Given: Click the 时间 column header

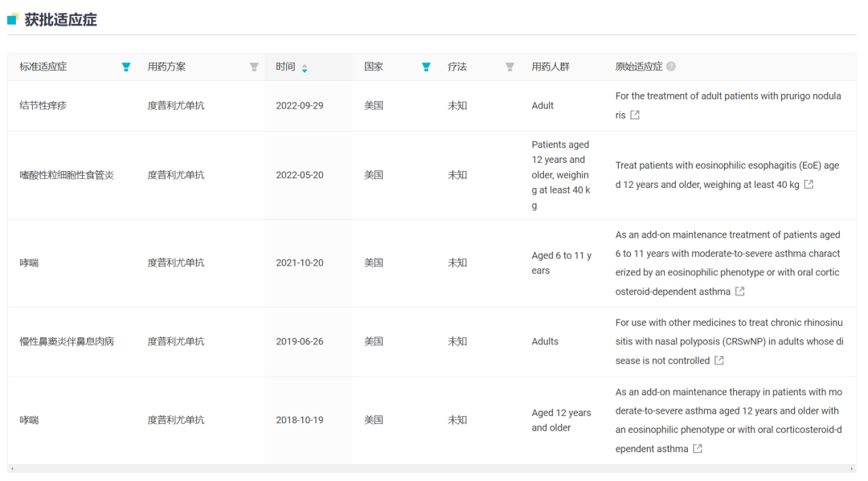Looking at the screenshot, I should click(285, 67).
